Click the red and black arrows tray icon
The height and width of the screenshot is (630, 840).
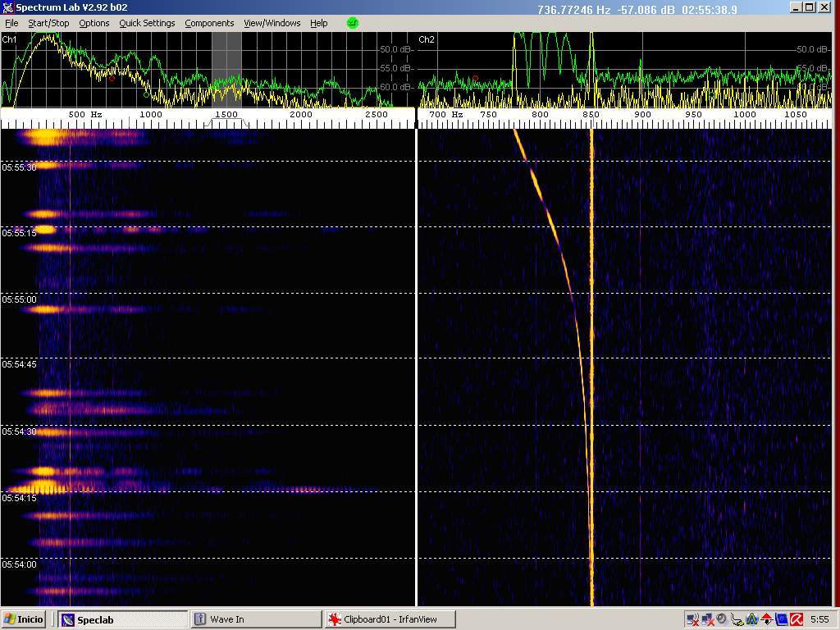(766, 619)
